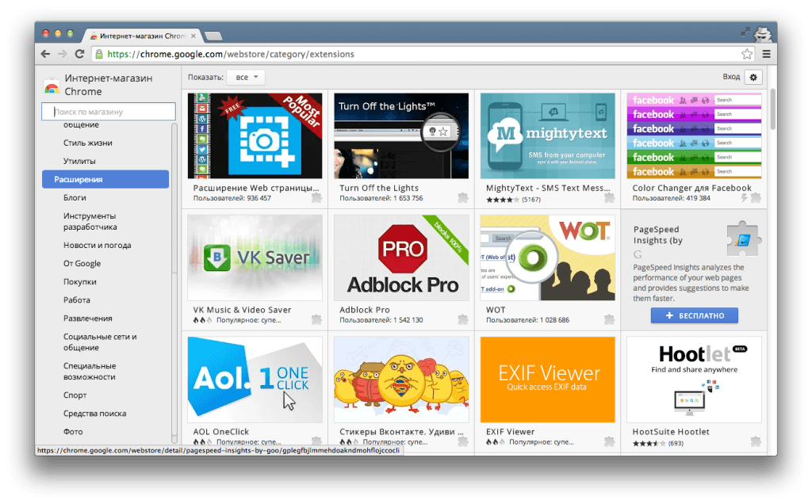
Task: Select the Расширения category in sidebar
Action: (105, 179)
